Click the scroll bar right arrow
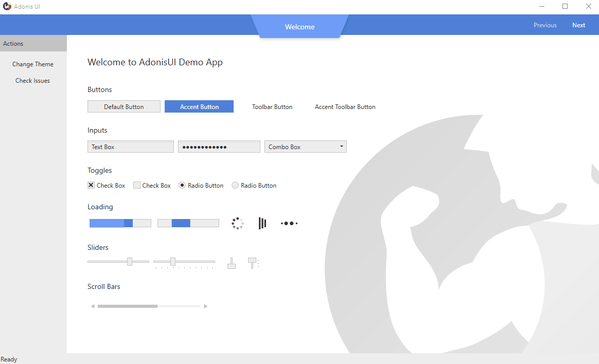599x364 pixels. [x=205, y=306]
